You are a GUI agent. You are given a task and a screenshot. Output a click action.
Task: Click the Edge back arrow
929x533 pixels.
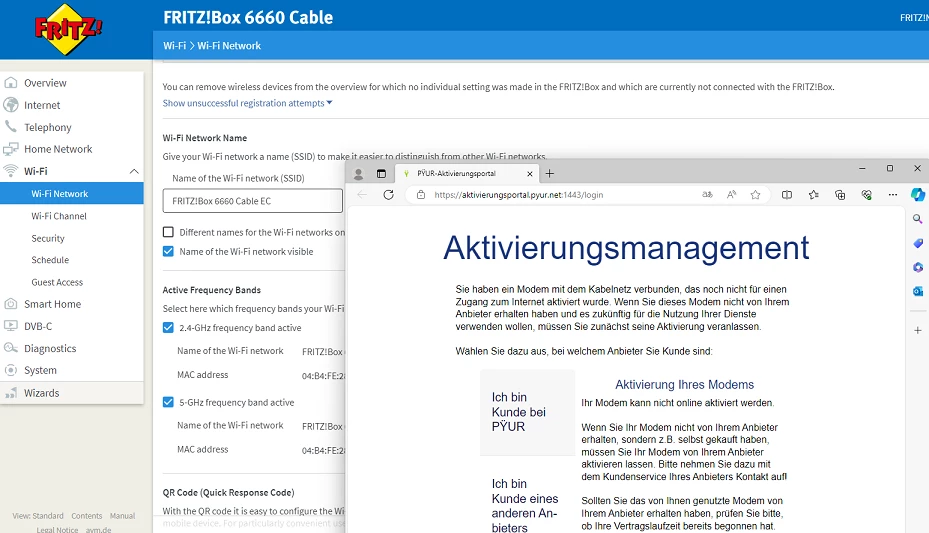[x=362, y=195]
